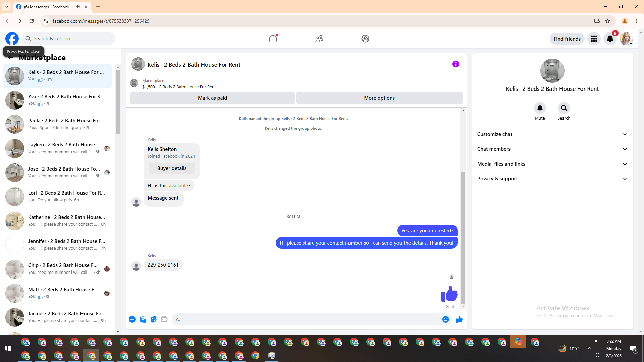Open tab search dropdown arrow
This screenshot has height=362, width=644.
click(x=7, y=7)
